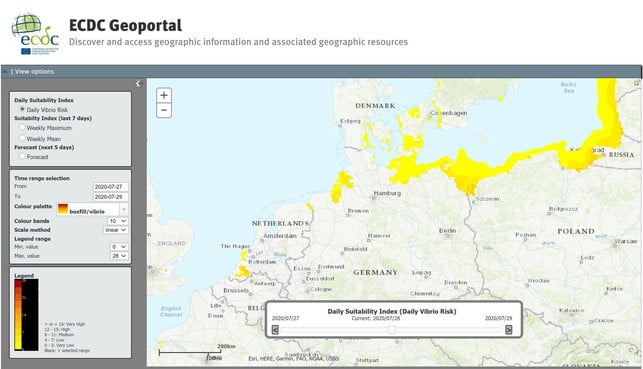Click the NETHERLANDS country label
Image resolution: width=643 pixels, height=369 pixels.
pos(280,223)
